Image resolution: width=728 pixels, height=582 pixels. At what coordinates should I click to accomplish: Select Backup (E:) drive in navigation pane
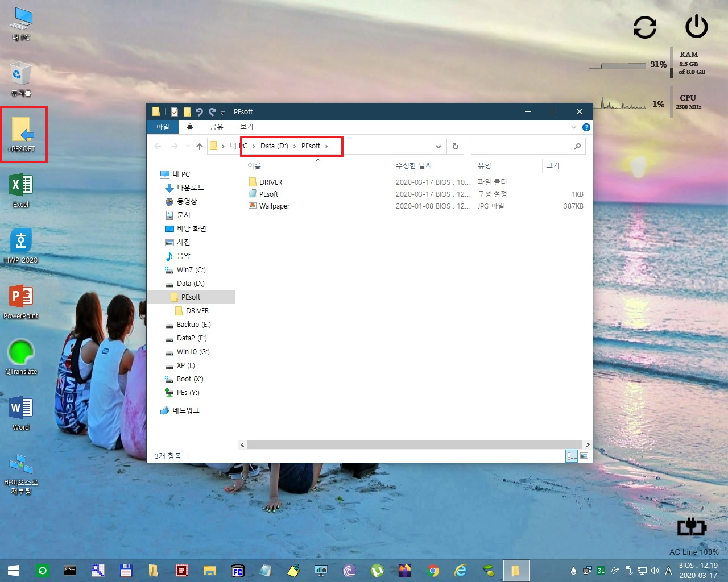tap(193, 325)
